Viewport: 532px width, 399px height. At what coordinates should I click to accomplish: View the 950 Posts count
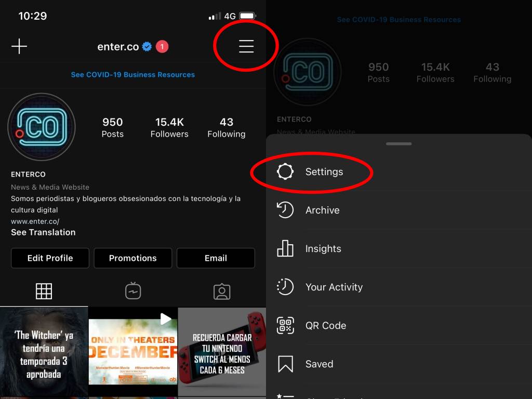tap(112, 127)
